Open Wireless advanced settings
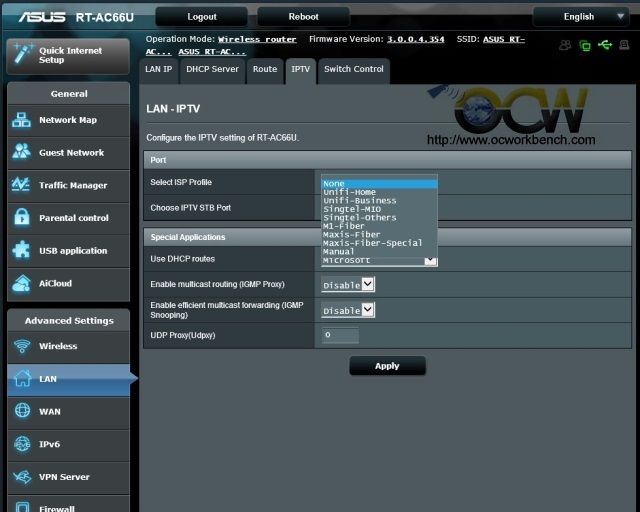Viewport: 640px width, 512px height. pos(69,347)
